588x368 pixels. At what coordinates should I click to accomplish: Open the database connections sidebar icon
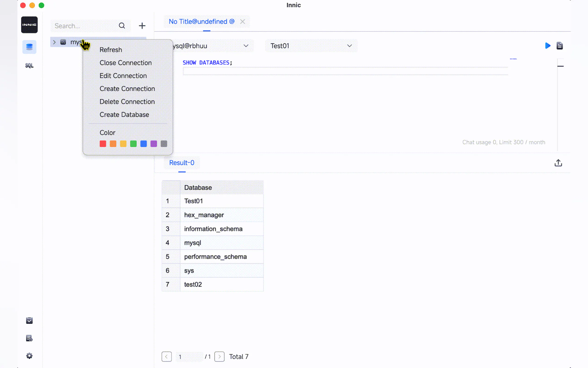point(29,47)
